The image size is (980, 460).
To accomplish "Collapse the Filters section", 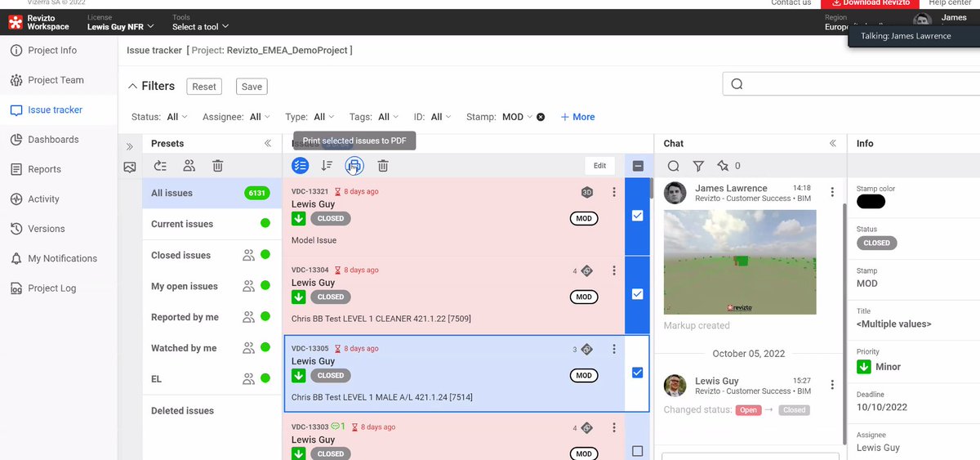I will pos(132,86).
